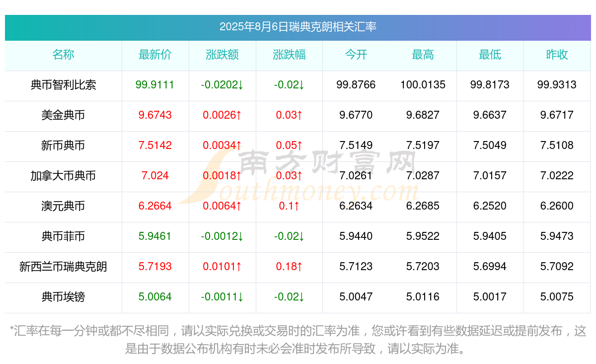Click opening value 9.6770

pyautogui.click(x=356, y=115)
